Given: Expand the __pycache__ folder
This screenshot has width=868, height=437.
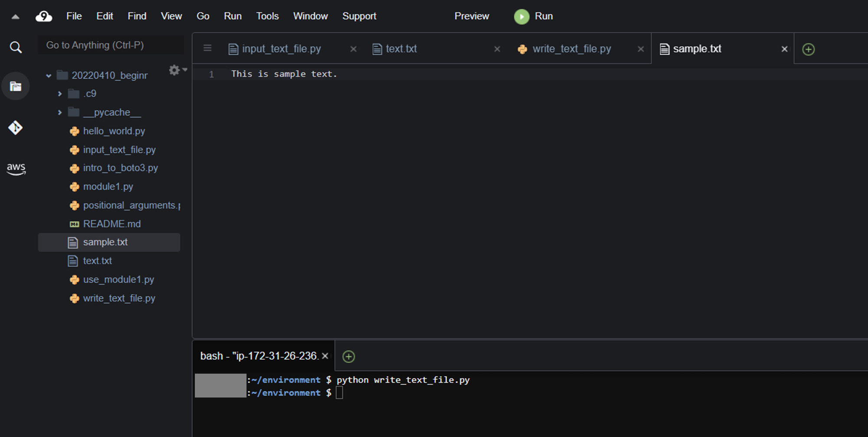Looking at the screenshot, I should click(60, 112).
